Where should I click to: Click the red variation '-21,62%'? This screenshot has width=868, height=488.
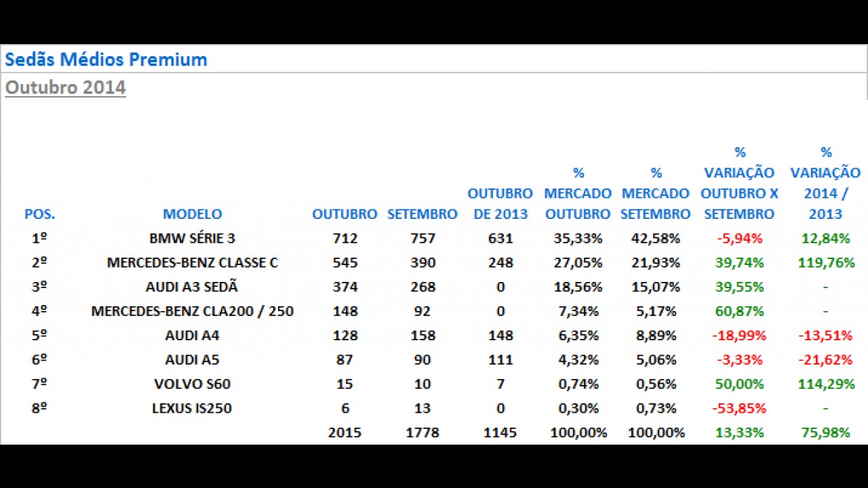click(x=825, y=360)
